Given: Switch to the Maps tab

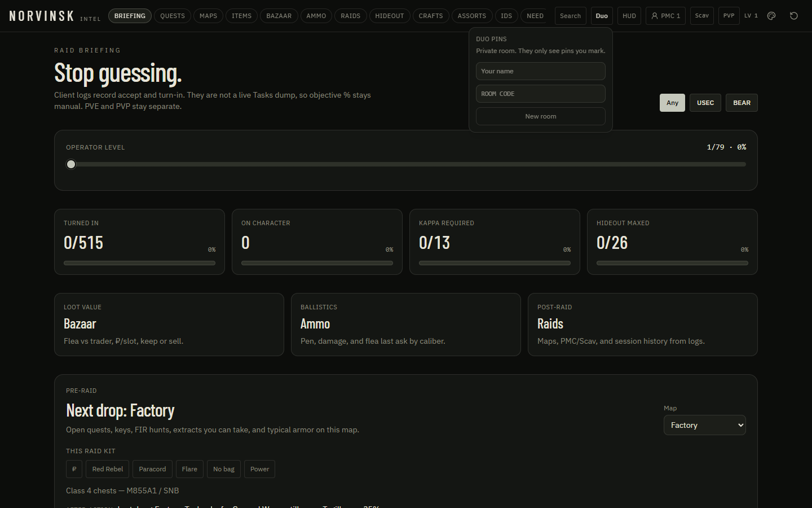Looking at the screenshot, I should (x=208, y=16).
